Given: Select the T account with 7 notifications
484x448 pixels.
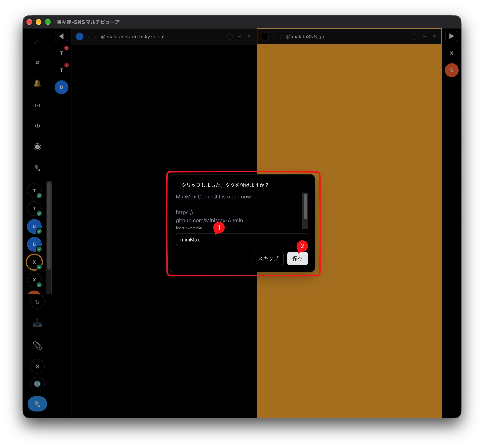Looking at the screenshot, I should pos(61,53).
